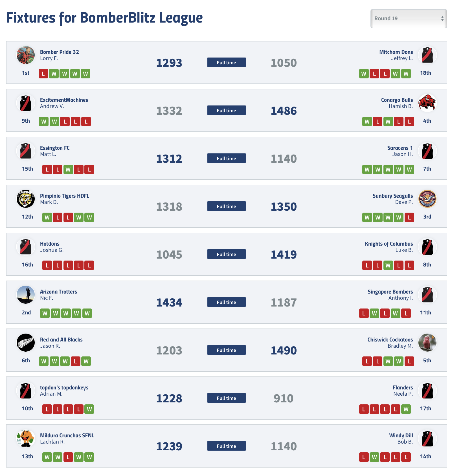Click Full time button for Hotdons match
This screenshot has height=476, width=452.
click(227, 254)
